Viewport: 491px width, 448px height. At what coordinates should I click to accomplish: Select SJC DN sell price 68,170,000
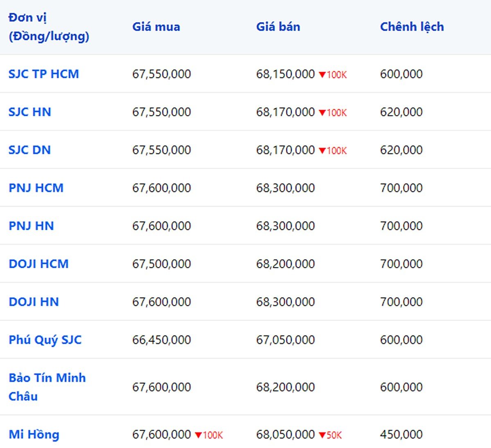(x=286, y=150)
